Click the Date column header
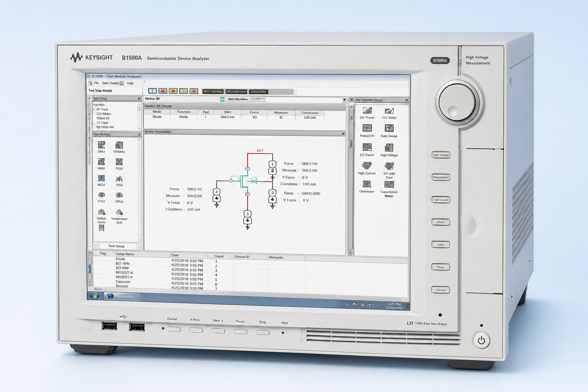 pyautogui.click(x=189, y=255)
